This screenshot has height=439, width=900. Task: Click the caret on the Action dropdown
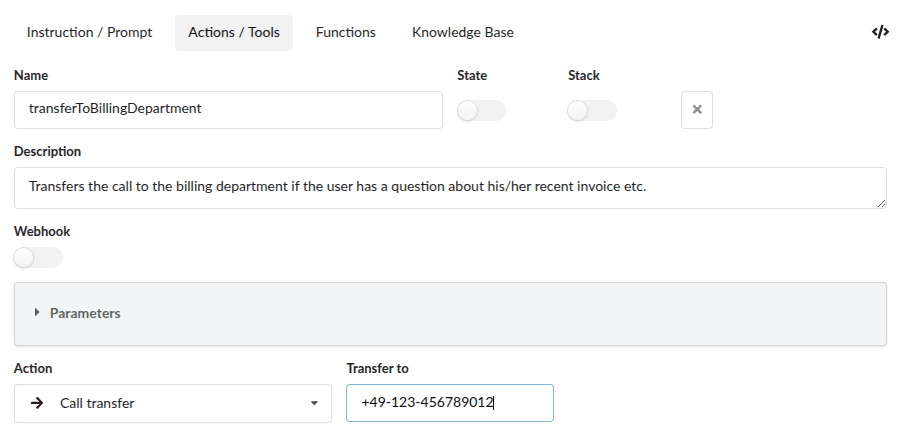click(x=314, y=404)
